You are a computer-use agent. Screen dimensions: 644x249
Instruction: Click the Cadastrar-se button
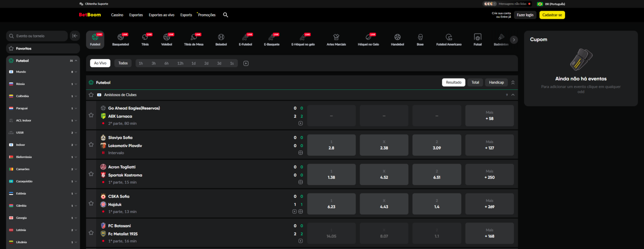(x=552, y=15)
